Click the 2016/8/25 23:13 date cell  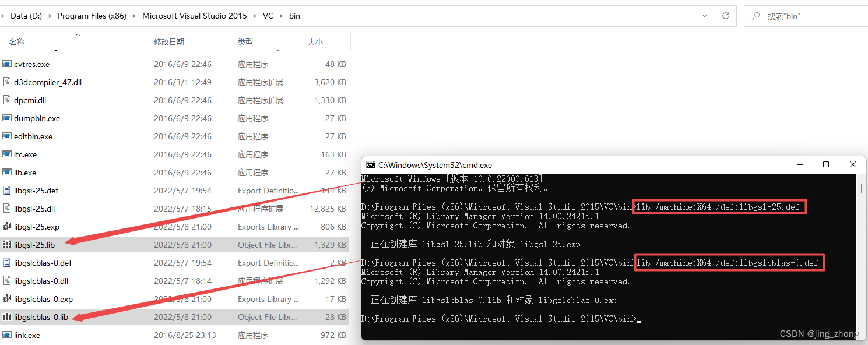[x=185, y=335]
